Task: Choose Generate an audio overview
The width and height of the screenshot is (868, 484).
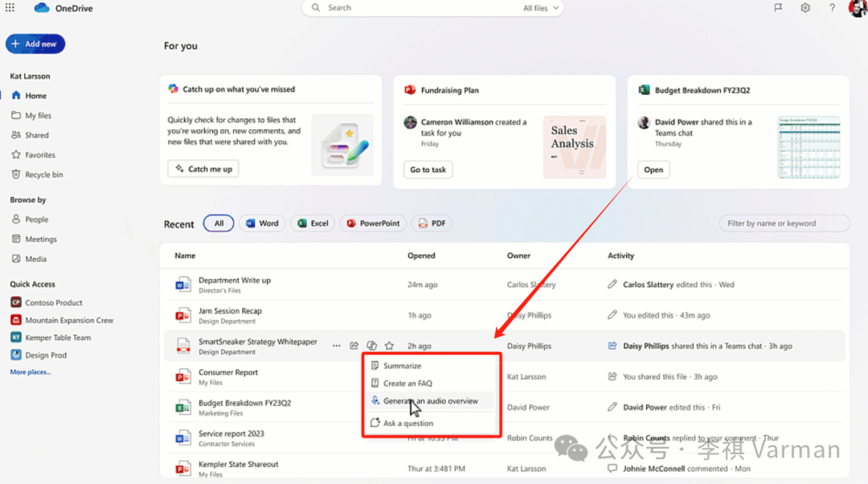Action: coord(429,401)
